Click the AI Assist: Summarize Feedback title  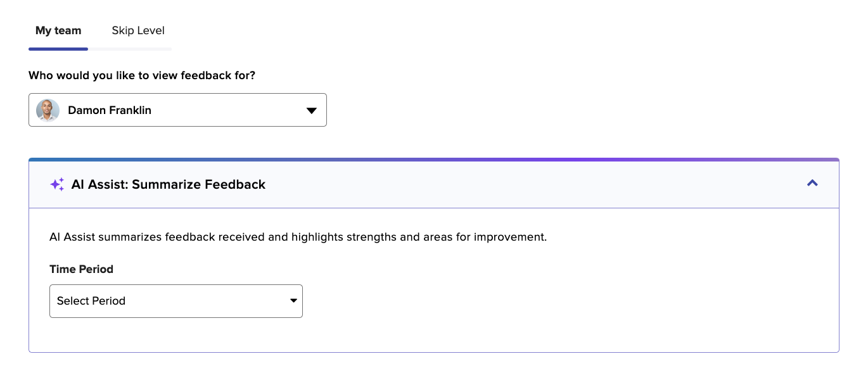[169, 184]
